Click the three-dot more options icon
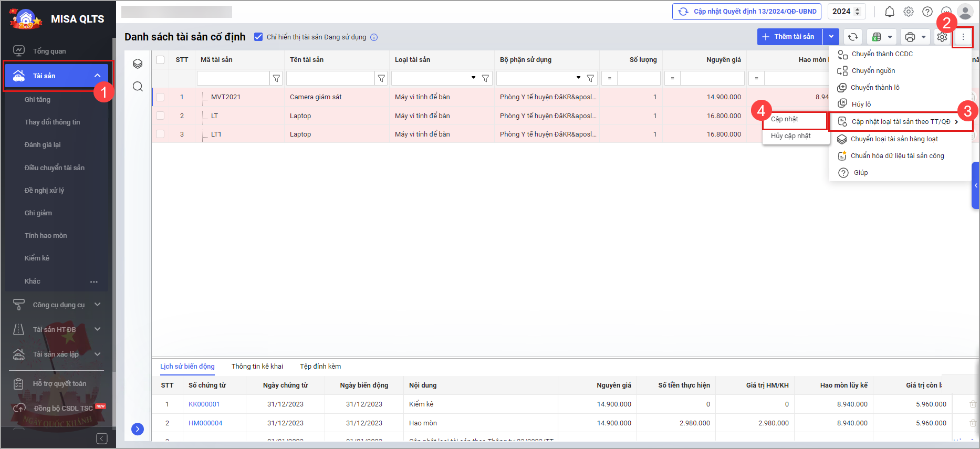The height and width of the screenshot is (449, 980). coord(963,37)
